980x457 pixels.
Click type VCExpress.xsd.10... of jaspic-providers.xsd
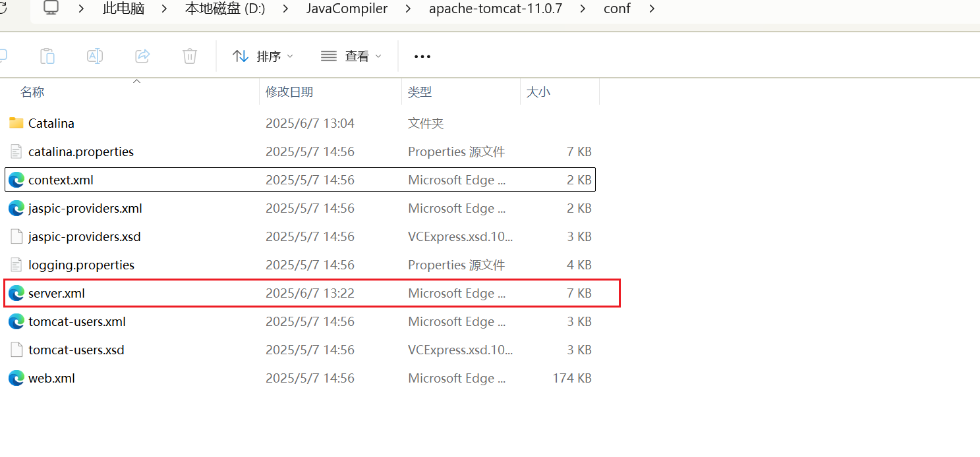(461, 236)
